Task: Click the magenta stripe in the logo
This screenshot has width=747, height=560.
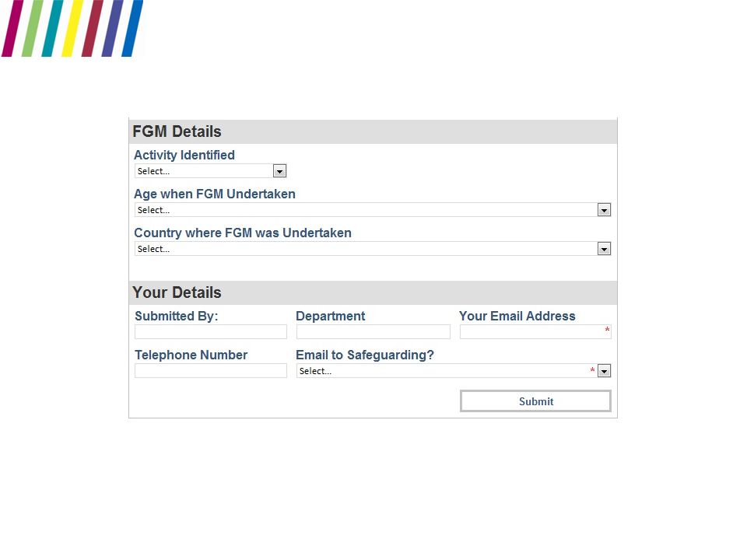Action: point(12,28)
